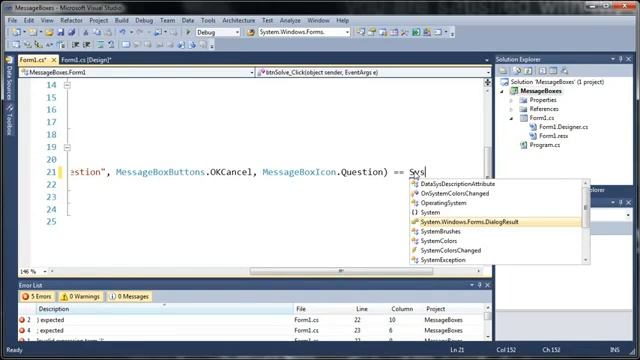Expand the Properties folder node
The width and height of the screenshot is (640, 360).
pos(511,100)
